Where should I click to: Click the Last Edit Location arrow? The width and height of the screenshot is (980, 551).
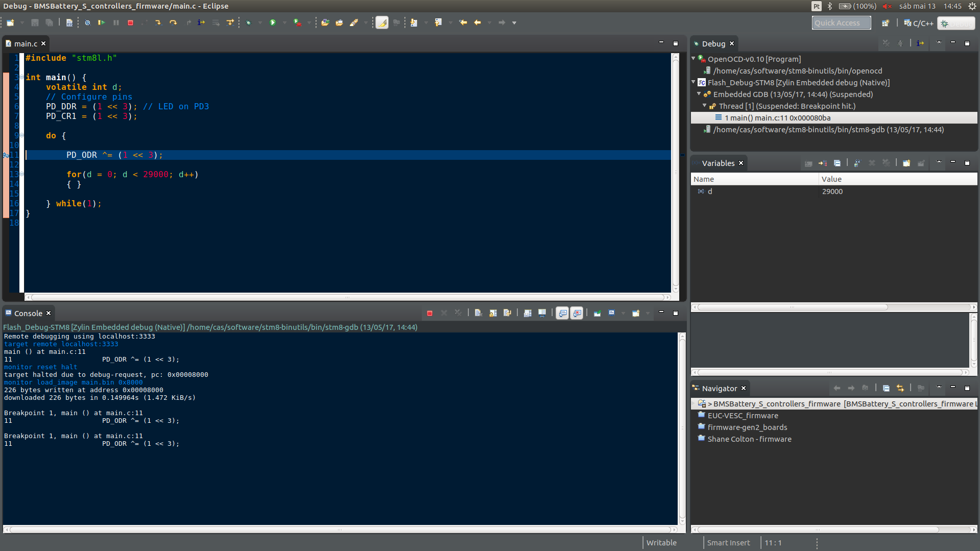click(463, 22)
